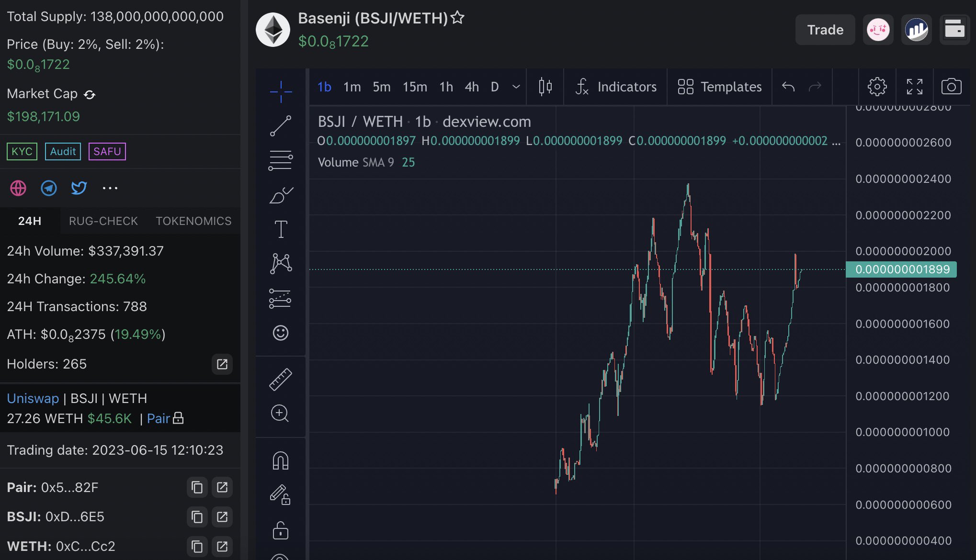The image size is (976, 560).
Task: Switch chart to 15m timeframe
Action: [x=415, y=87]
